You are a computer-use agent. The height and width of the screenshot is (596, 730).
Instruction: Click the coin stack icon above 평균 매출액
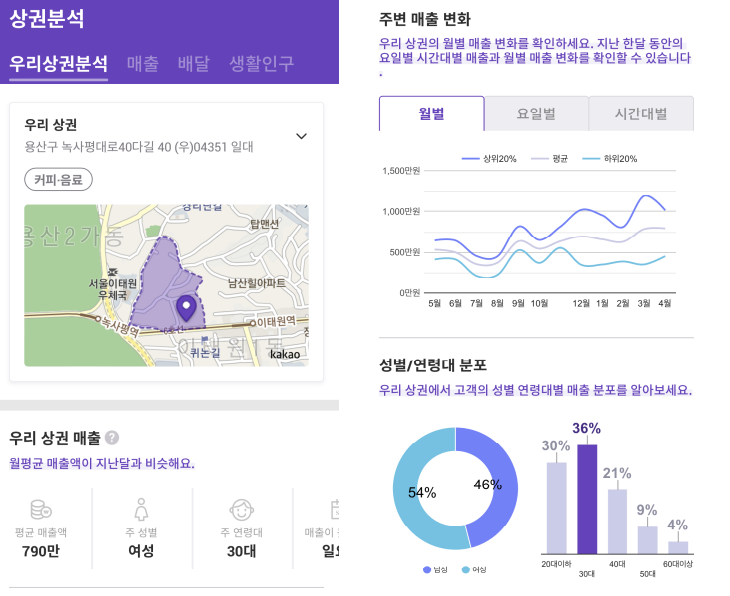coord(41,509)
